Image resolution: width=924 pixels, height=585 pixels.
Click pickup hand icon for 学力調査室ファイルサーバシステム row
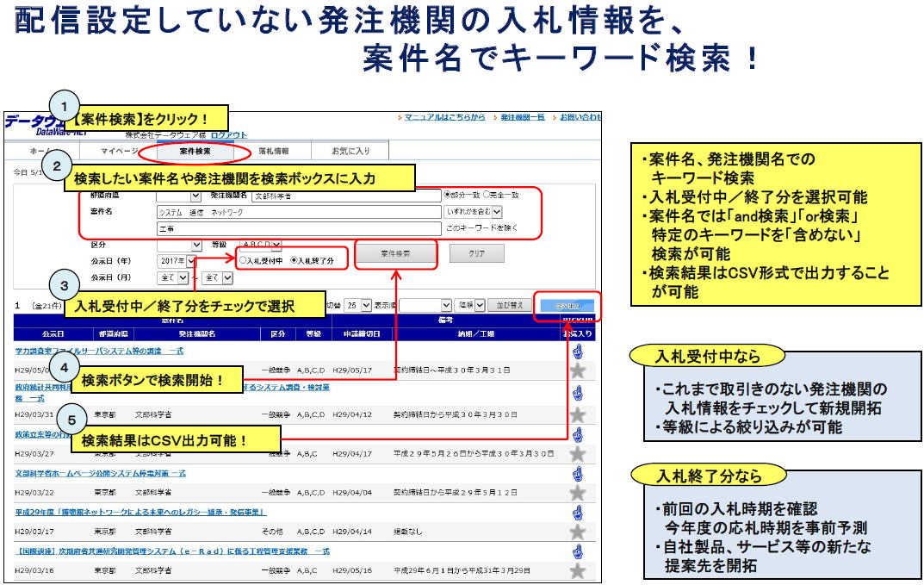(x=578, y=352)
